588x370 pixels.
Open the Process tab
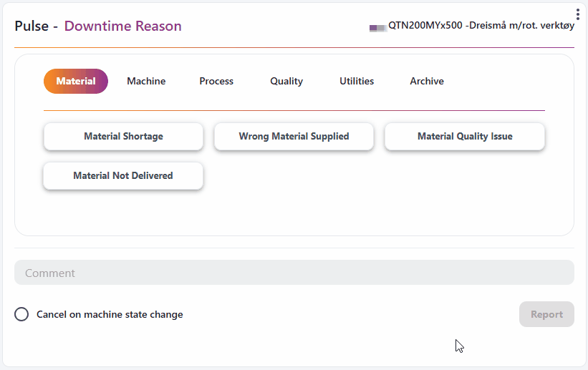click(x=216, y=82)
